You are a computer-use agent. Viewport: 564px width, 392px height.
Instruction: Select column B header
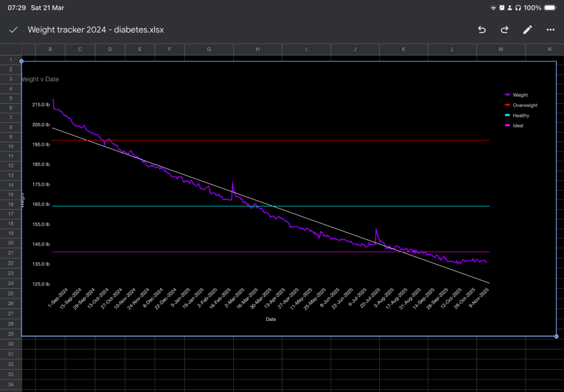50,49
